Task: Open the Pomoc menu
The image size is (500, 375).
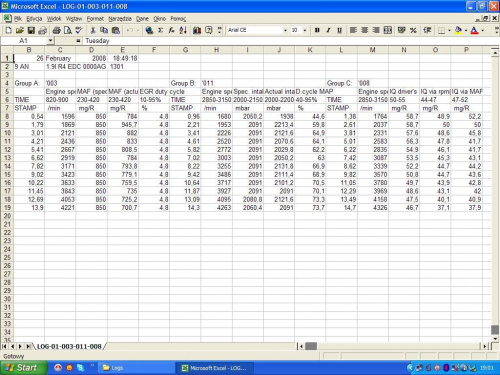Action: tap(178, 19)
